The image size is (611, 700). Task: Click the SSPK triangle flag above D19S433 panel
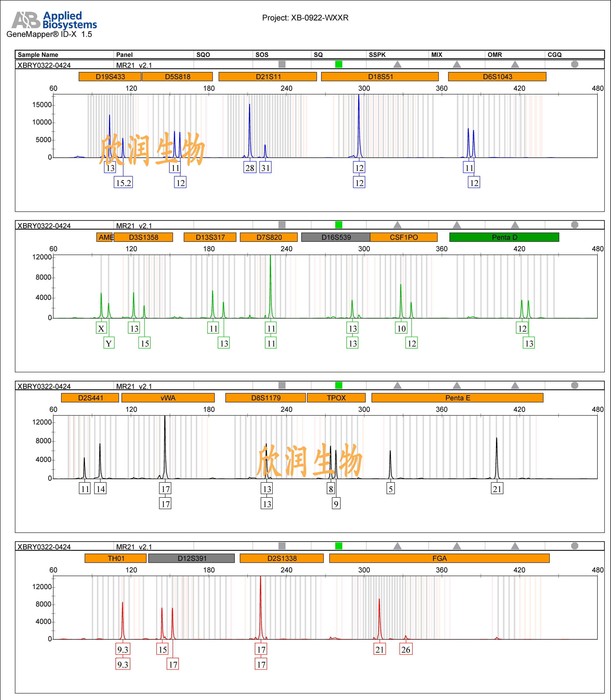(398, 64)
